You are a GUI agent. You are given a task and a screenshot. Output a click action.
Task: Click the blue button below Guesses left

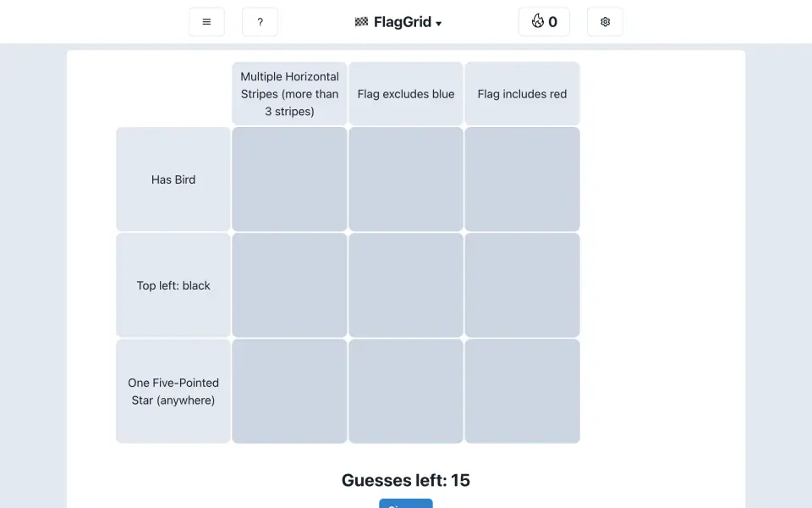pos(406,503)
